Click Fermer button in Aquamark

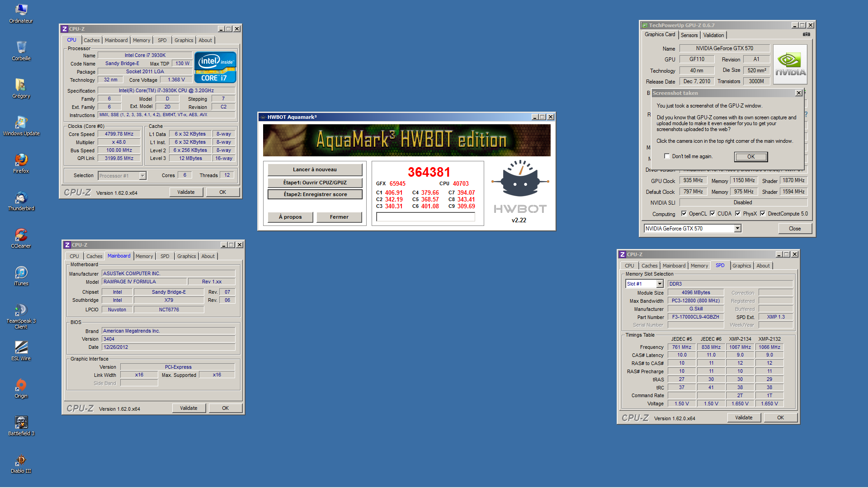coord(339,217)
